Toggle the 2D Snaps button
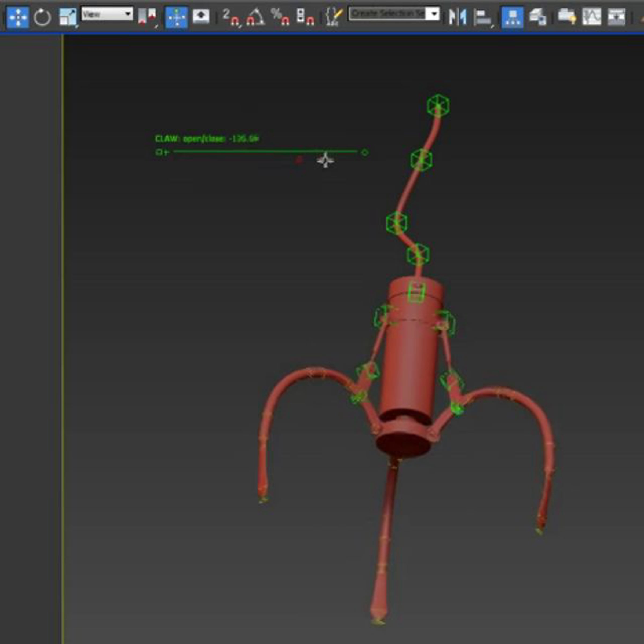Viewport: 644px width, 644px height. click(231, 17)
